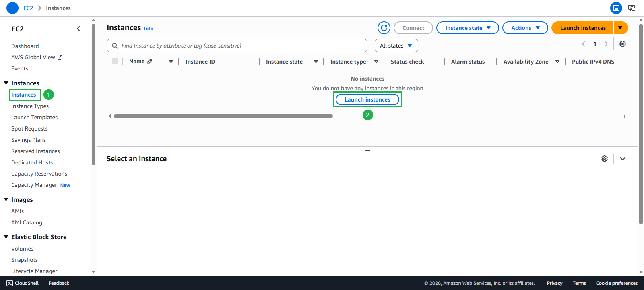This screenshot has height=290, width=644.
Task: Collapse the Instances navigation section
Action: [6, 83]
